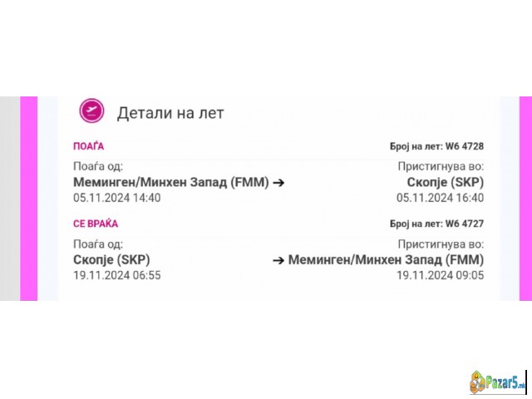The image size is (532, 399).
Task: Click the right pink vertical bar
Action: (525, 198)
